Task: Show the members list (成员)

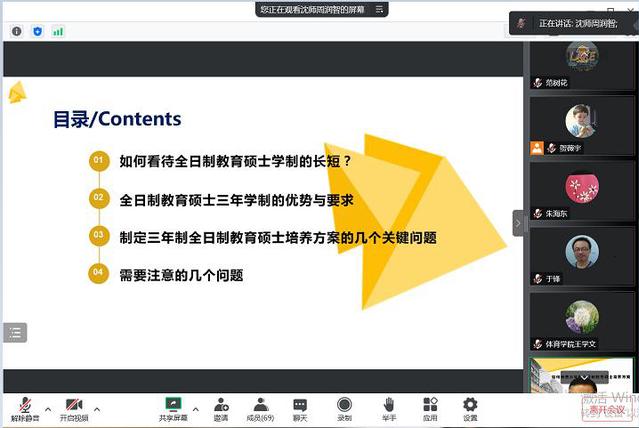Action: (260, 408)
